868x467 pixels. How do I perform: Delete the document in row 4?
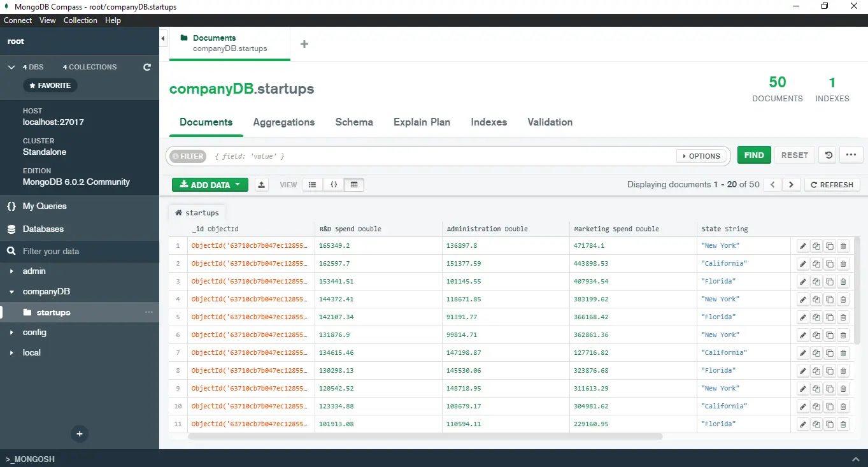843,299
